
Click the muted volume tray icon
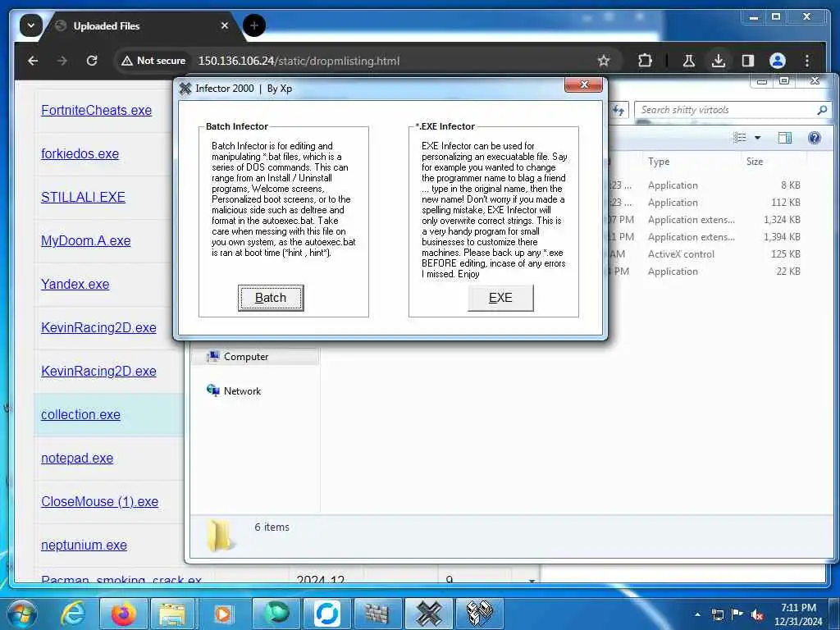click(x=757, y=615)
